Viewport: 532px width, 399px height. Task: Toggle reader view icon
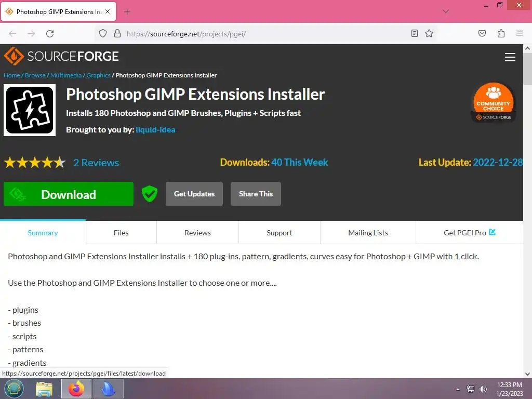(x=414, y=33)
